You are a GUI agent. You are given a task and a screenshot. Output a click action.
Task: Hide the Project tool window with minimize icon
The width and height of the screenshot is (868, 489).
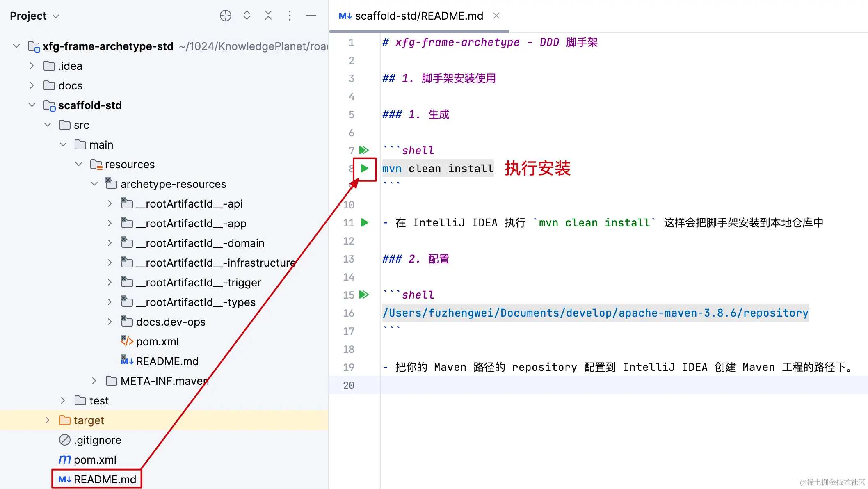pyautogui.click(x=311, y=16)
